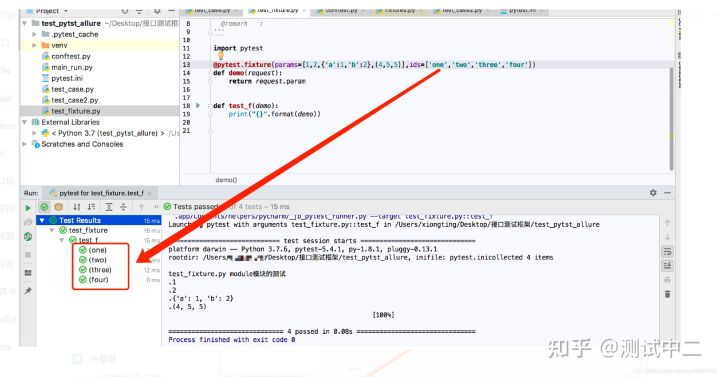Screen dimensions: 720x377
Task: Run test_f from gutter play icon
Action: (198, 106)
